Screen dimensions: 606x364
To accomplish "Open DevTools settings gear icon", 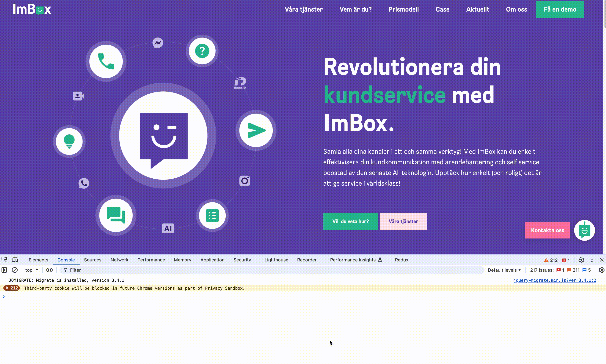I will click(x=581, y=260).
